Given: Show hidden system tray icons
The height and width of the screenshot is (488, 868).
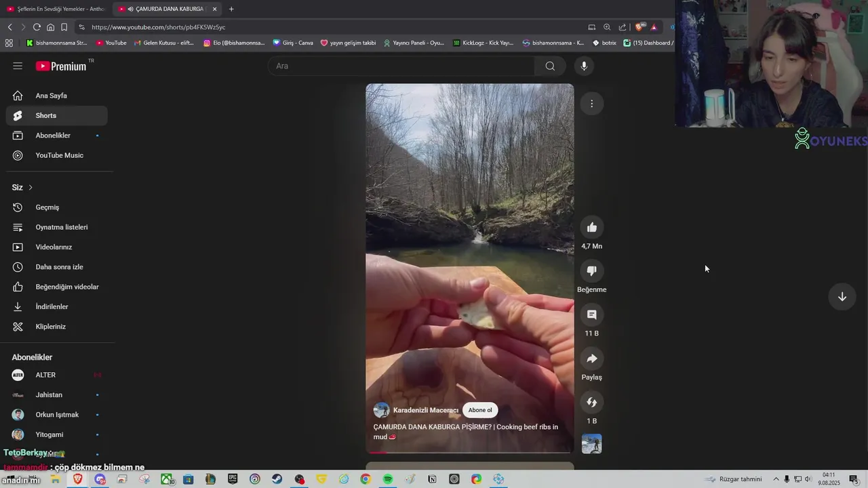Looking at the screenshot, I should [x=776, y=479].
